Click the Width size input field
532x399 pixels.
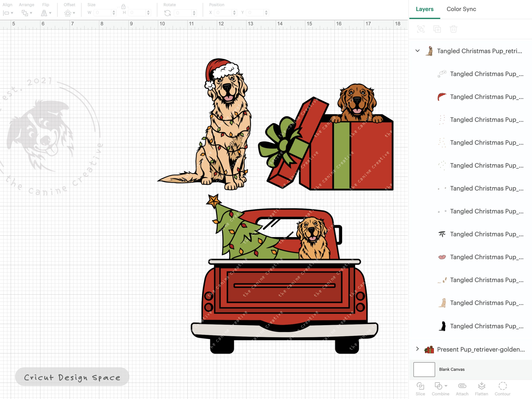103,13
